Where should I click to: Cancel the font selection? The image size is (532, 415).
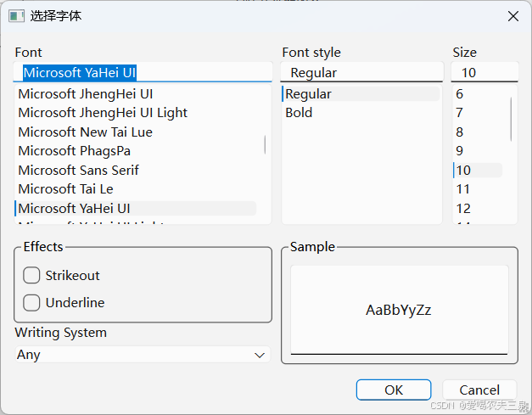pyautogui.click(x=479, y=390)
